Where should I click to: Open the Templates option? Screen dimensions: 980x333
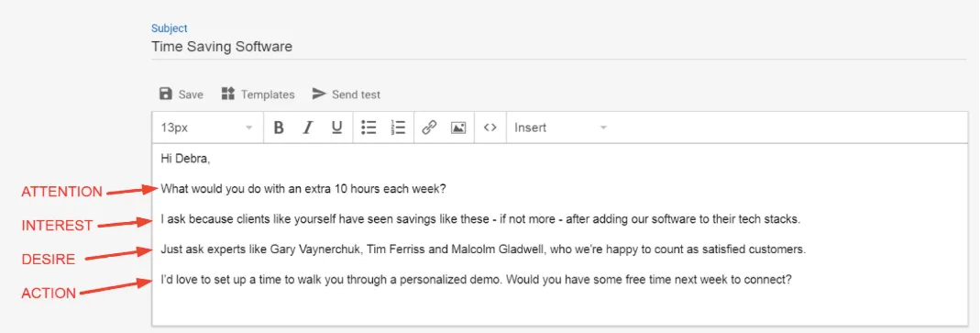click(258, 94)
